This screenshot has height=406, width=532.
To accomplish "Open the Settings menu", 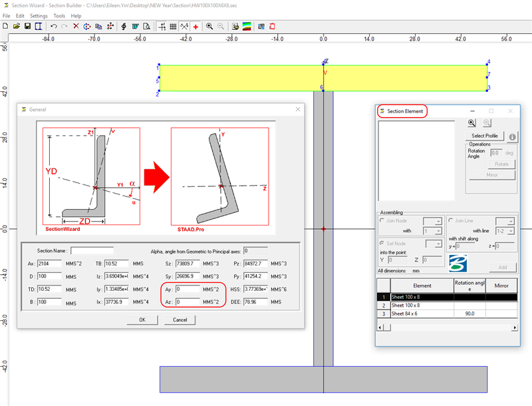I will click(39, 15).
